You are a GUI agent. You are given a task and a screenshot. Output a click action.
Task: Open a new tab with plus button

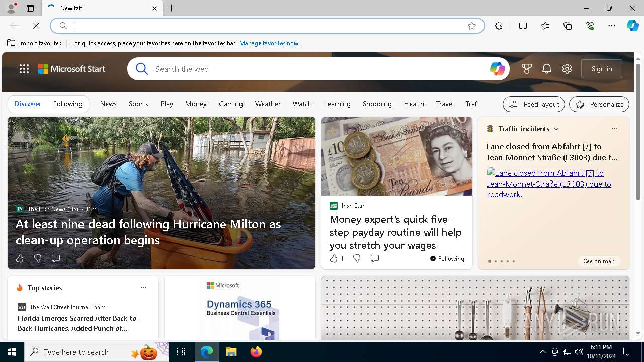[172, 8]
